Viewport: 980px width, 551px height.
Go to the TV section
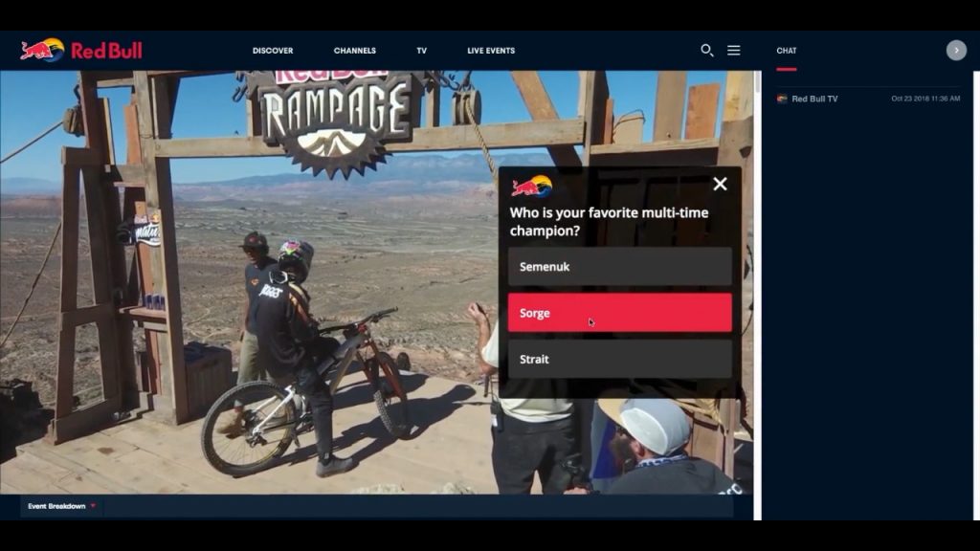pyautogui.click(x=422, y=51)
